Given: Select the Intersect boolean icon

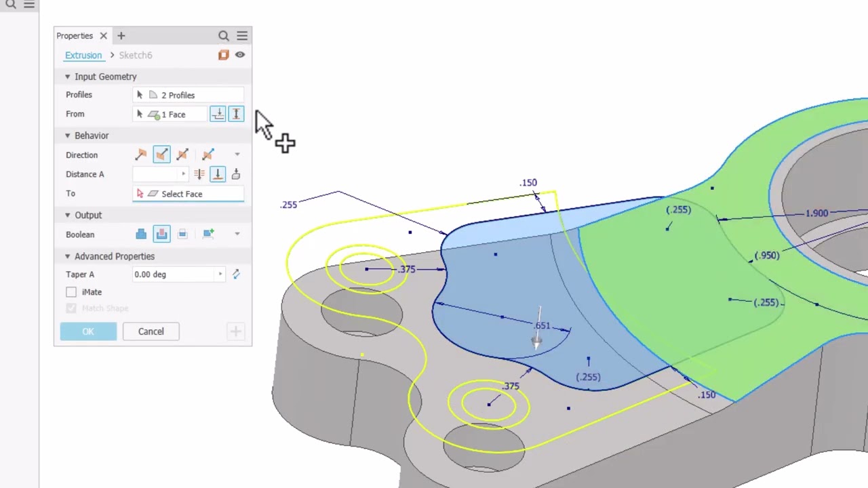Looking at the screenshot, I should click(x=182, y=235).
